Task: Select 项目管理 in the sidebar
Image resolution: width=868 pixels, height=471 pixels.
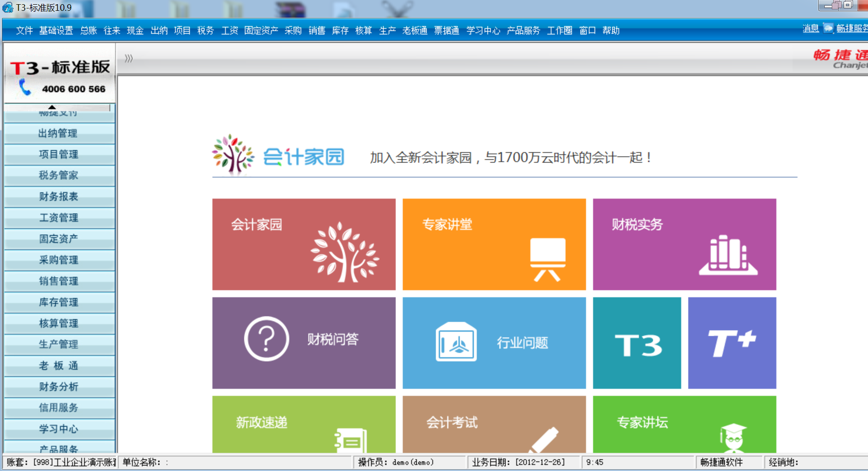Action: pos(60,154)
